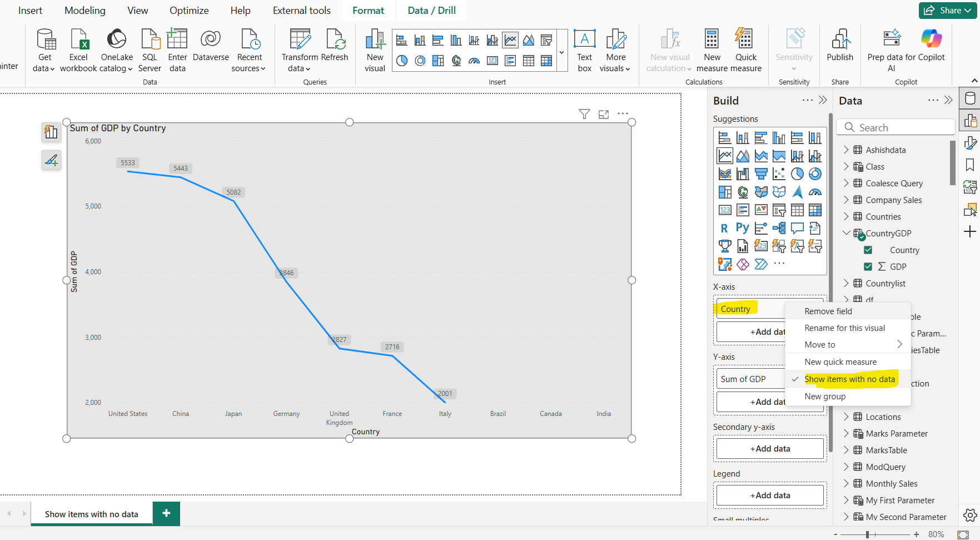Open the External tools menu
980x540 pixels.
(x=301, y=10)
